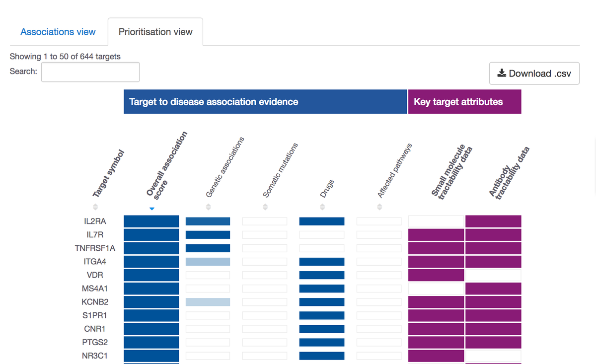Click the blue sort triangle under Overall association score
Screen dimensions: 596x364
pyautogui.click(x=151, y=209)
